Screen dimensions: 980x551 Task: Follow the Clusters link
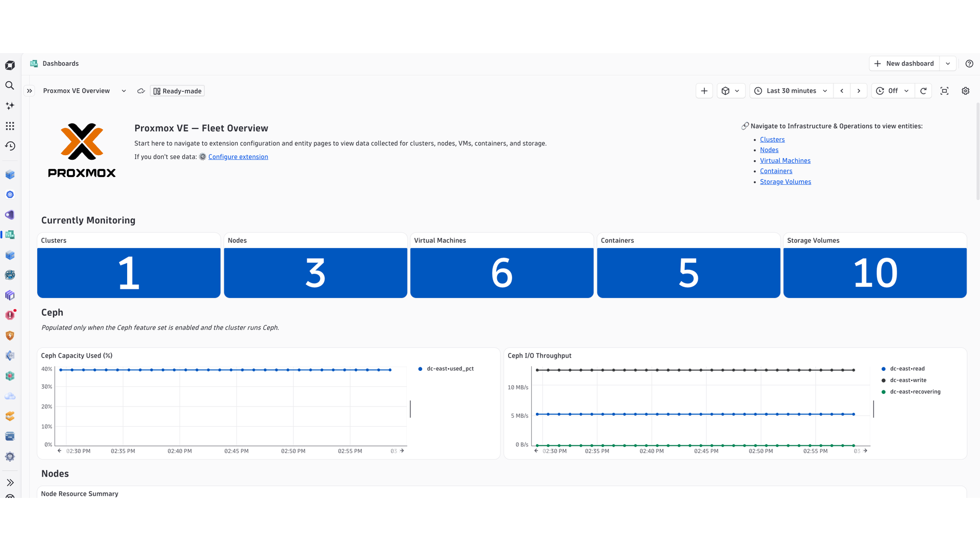[x=772, y=139]
